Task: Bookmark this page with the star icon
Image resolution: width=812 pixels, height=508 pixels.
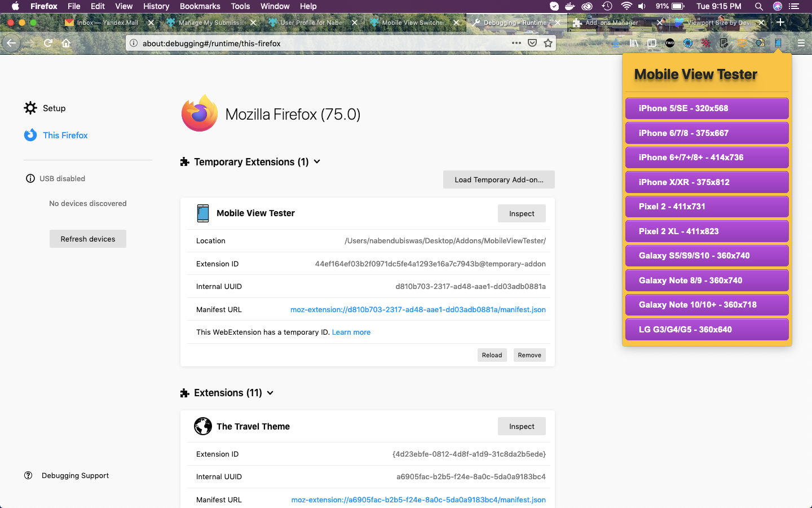Action: click(548, 43)
